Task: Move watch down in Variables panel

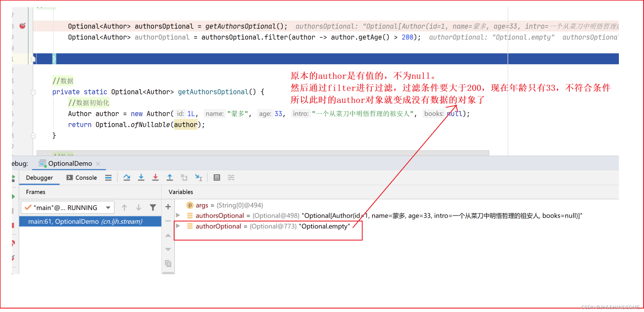Action: 168,249
